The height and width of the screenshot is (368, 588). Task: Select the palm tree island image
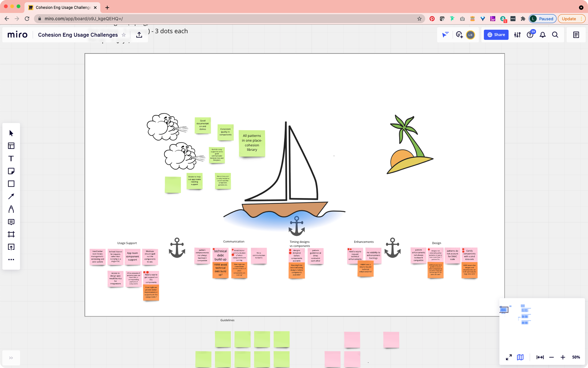click(x=410, y=144)
